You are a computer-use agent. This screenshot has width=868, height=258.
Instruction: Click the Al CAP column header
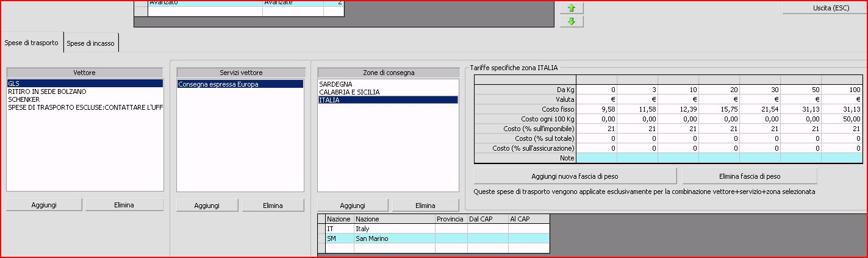click(x=529, y=219)
